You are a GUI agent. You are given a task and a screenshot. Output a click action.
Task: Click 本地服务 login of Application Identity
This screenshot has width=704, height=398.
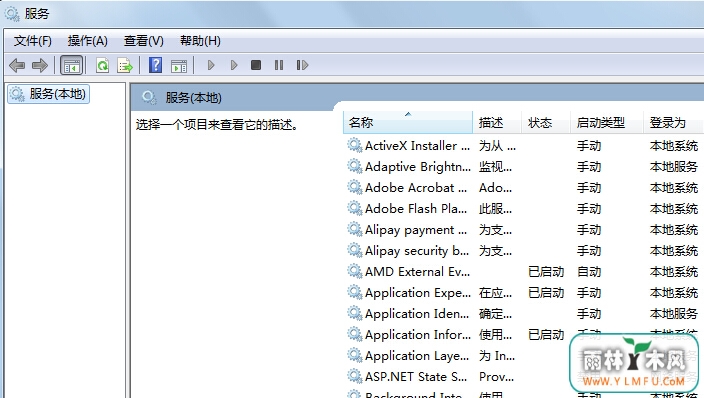coord(673,314)
